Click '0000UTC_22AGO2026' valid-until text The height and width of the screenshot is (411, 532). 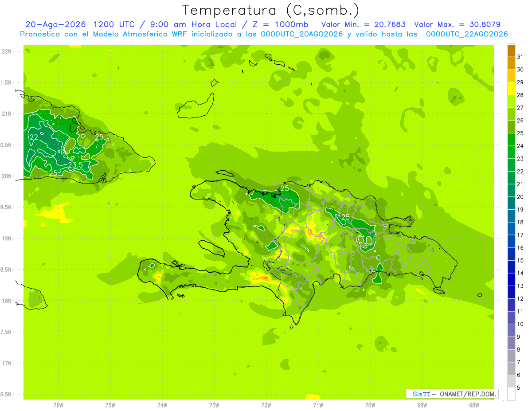pyautogui.click(x=467, y=34)
